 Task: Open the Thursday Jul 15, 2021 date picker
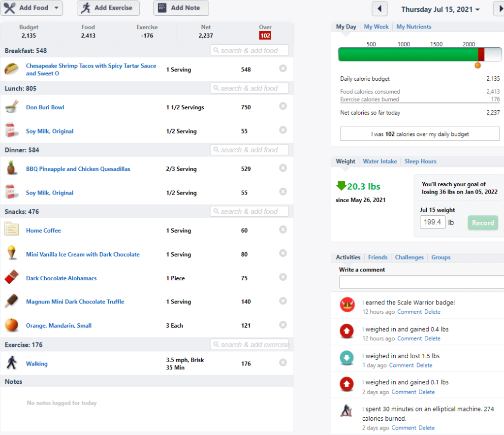click(x=441, y=9)
